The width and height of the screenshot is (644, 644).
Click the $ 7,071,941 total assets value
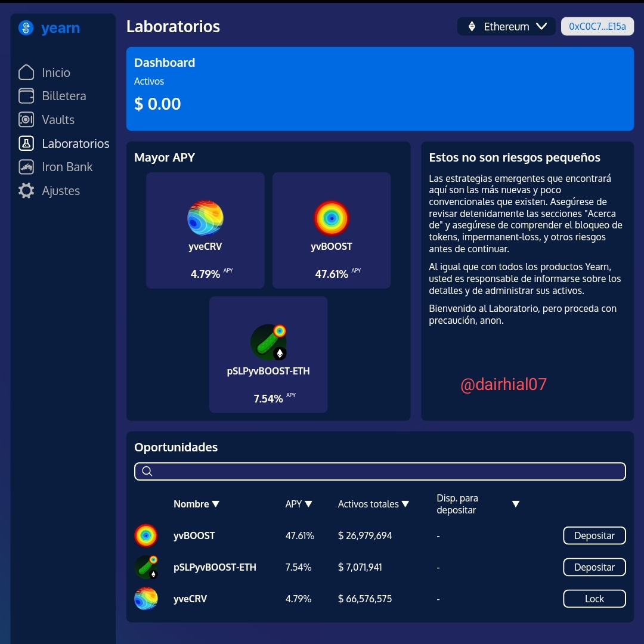click(x=360, y=567)
